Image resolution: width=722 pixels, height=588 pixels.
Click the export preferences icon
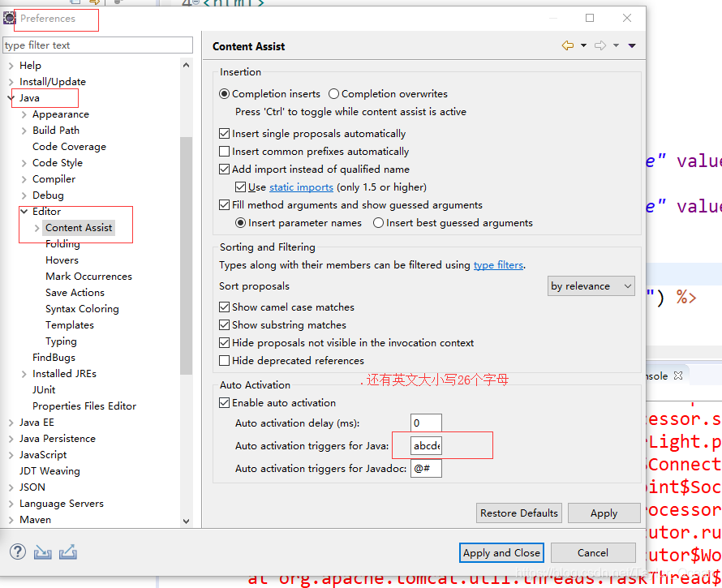[x=67, y=552]
